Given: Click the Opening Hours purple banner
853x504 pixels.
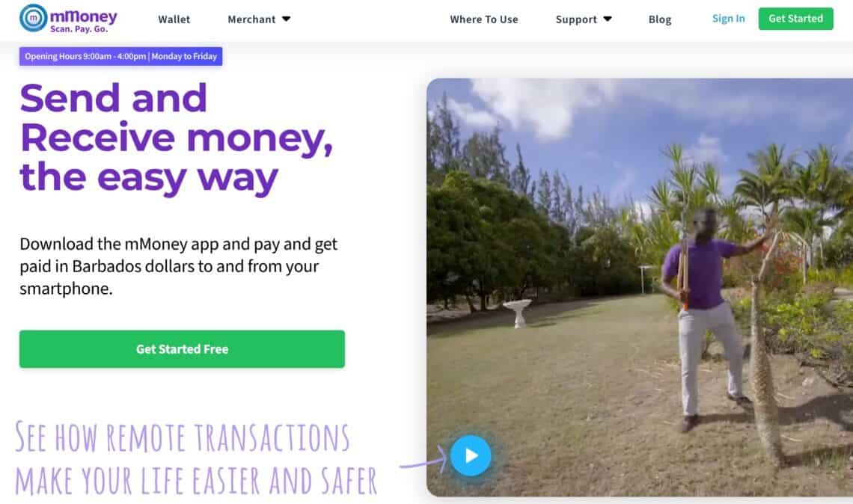Looking at the screenshot, I should pos(120,56).
